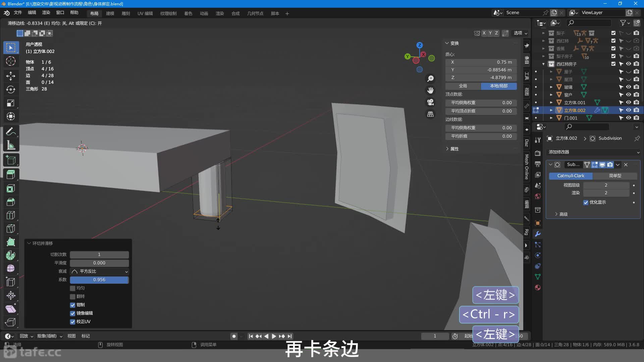Click the 视图层级 levels field

[x=606, y=185]
